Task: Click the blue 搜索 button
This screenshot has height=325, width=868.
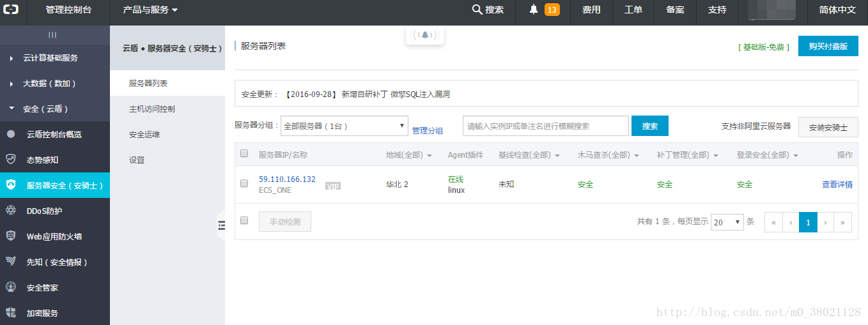Action: pyautogui.click(x=650, y=126)
